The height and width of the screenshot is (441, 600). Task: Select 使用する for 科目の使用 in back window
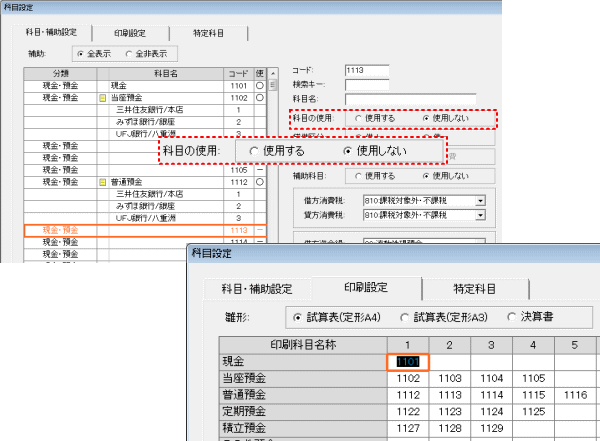358,118
